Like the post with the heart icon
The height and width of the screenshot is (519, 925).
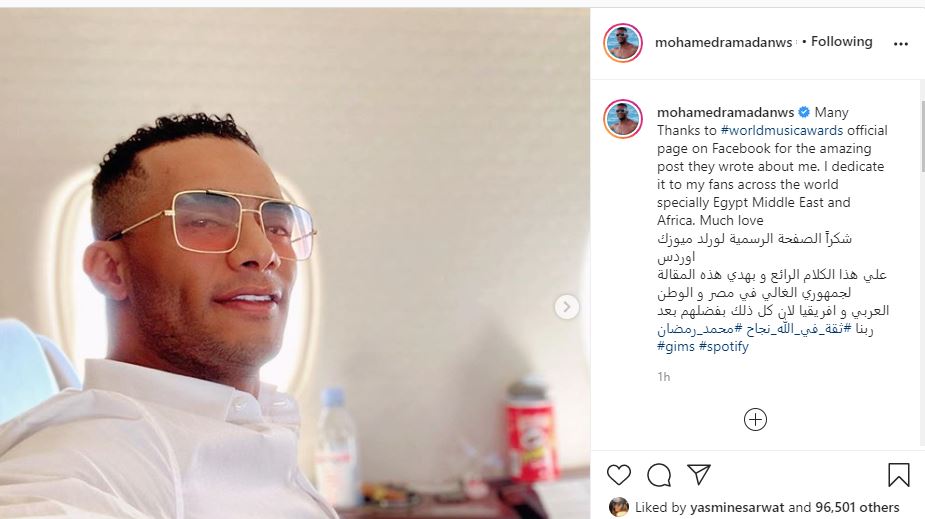pos(618,475)
